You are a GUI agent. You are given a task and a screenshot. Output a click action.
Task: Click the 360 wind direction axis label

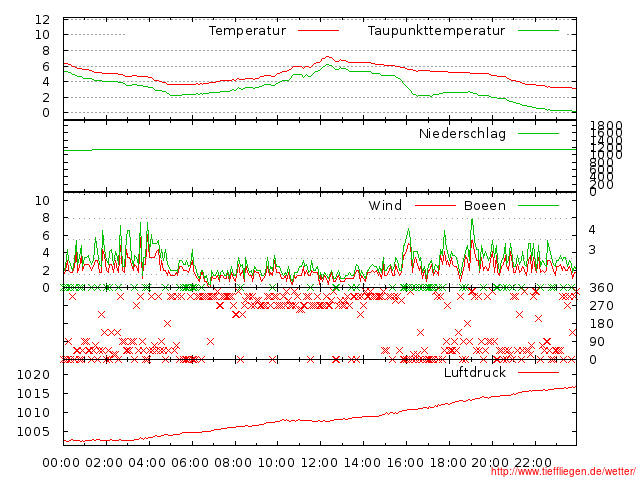click(601, 288)
